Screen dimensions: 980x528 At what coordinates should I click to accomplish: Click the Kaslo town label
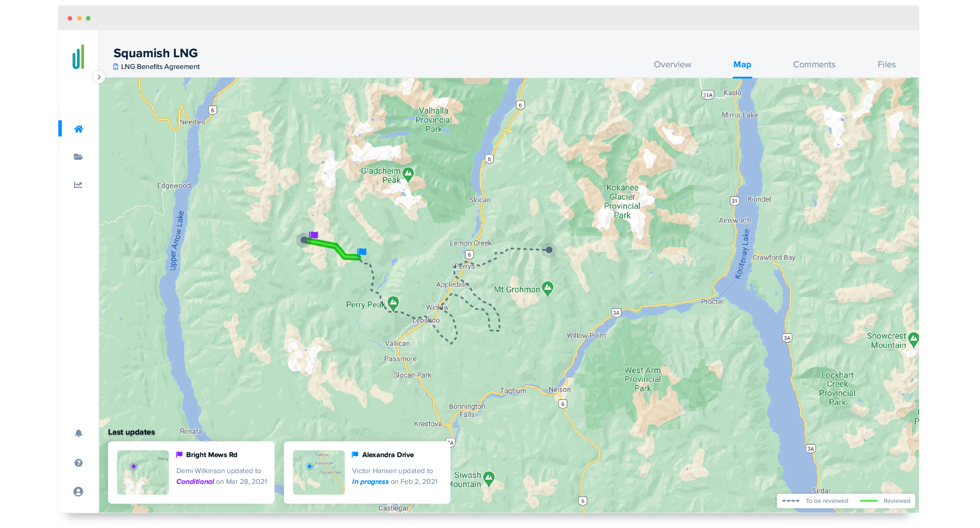pyautogui.click(x=732, y=93)
